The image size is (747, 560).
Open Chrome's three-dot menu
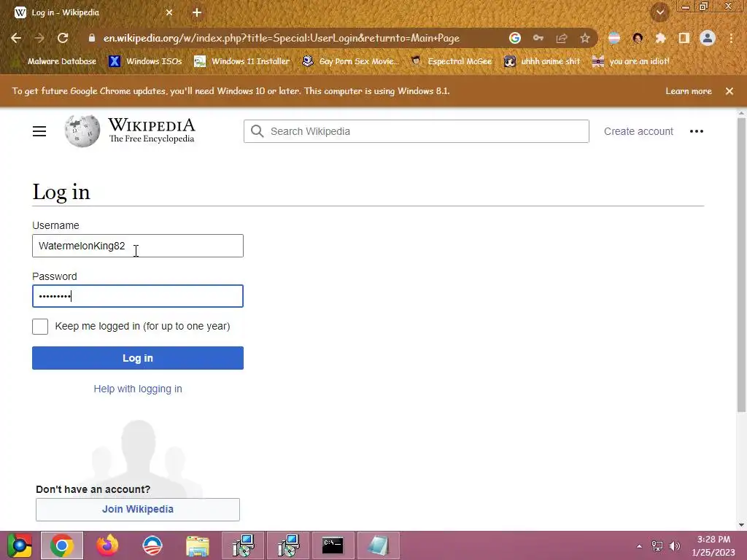pos(731,38)
